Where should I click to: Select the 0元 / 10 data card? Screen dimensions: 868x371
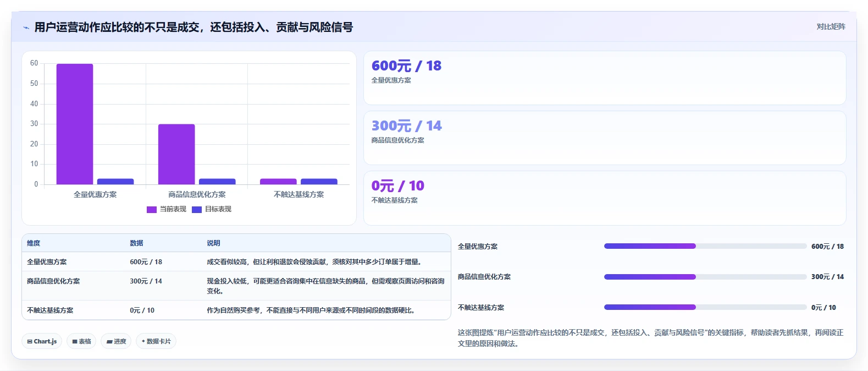coord(605,198)
